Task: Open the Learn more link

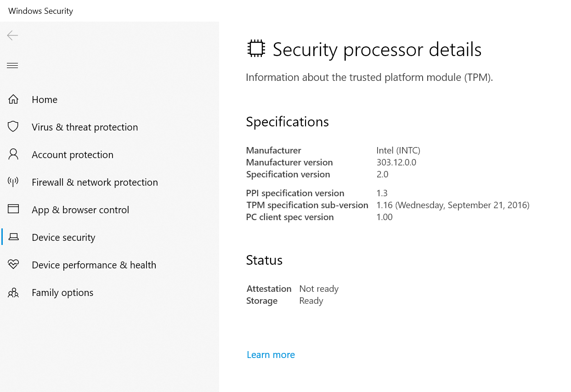Action: click(271, 354)
